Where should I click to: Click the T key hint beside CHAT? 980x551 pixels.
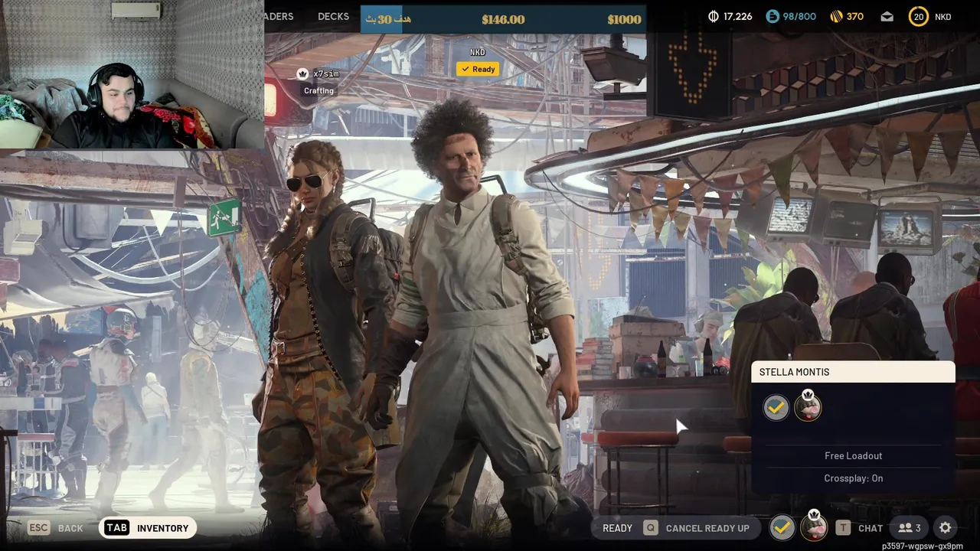coord(843,528)
